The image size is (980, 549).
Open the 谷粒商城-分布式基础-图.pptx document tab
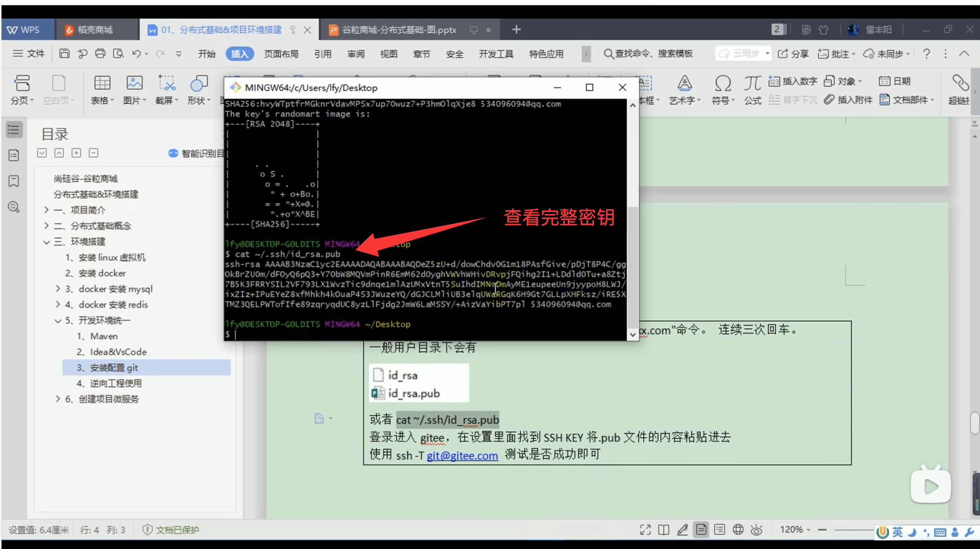[x=399, y=30]
